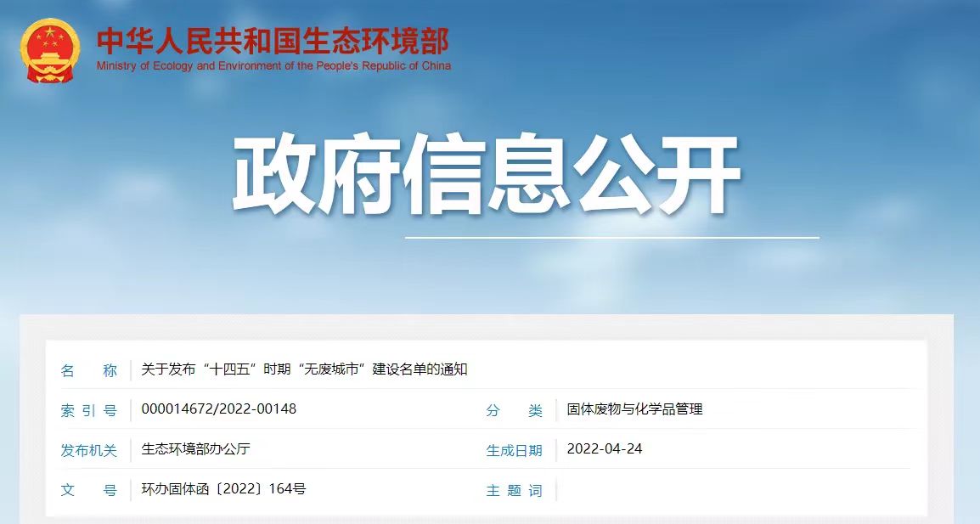This screenshot has width=980, height=524.
Task: Select the 发布机关 field label
Action: click(88, 450)
